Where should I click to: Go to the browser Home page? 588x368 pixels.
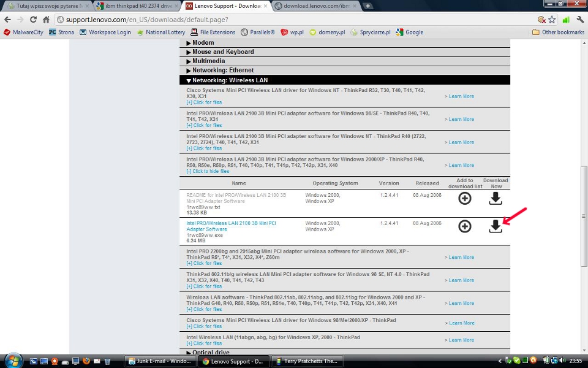pos(46,20)
